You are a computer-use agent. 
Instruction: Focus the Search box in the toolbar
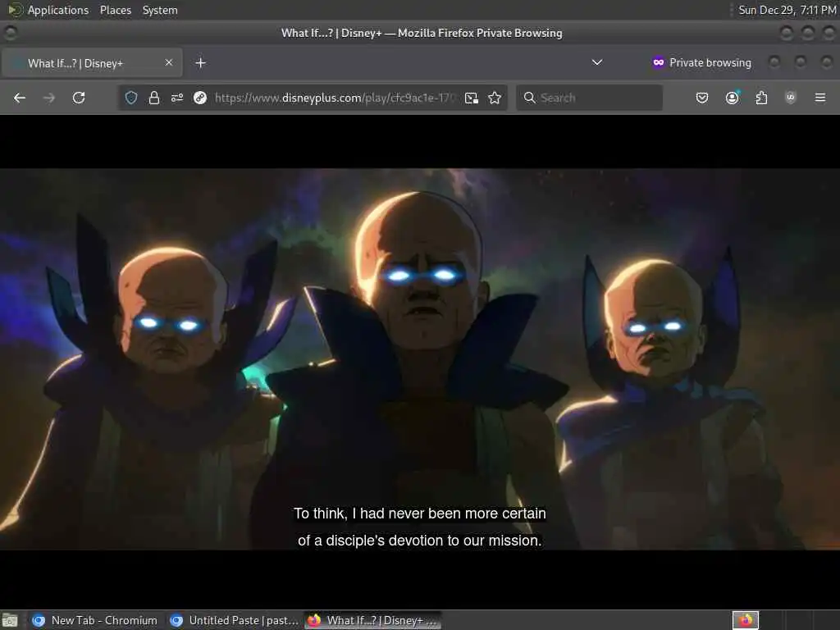pyautogui.click(x=589, y=98)
